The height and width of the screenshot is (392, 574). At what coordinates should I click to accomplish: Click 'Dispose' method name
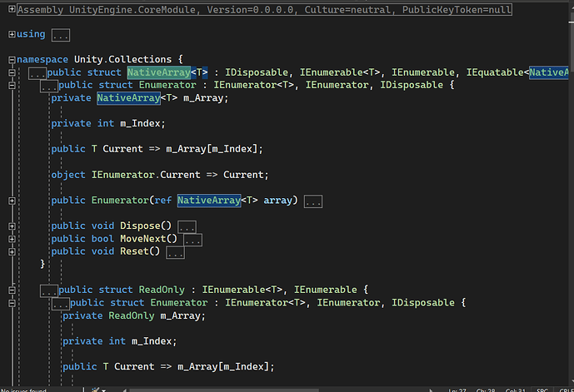pos(140,226)
